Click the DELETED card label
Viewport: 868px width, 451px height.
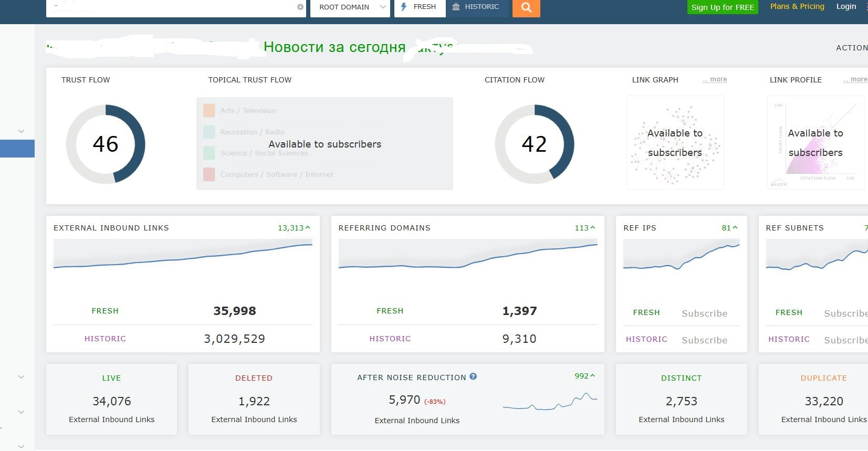pos(254,378)
